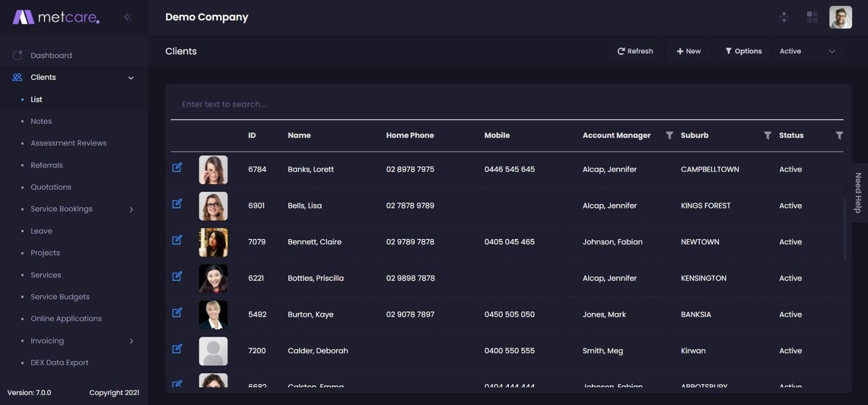Screen dimensions: 868x405
Task: Collapse the Clients menu section
Action: [x=131, y=78]
